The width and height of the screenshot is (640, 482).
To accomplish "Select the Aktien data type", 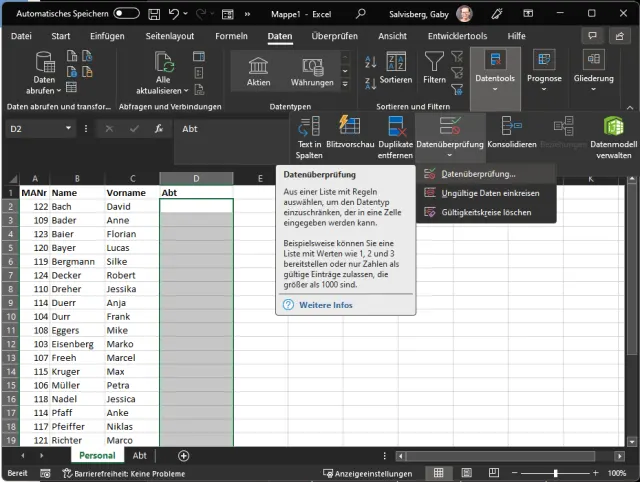I will (x=258, y=70).
